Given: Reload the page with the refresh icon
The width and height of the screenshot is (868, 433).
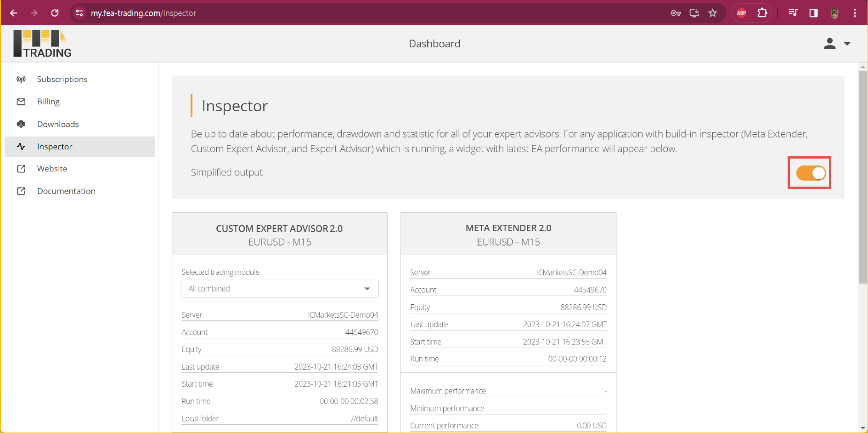Looking at the screenshot, I should click(55, 13).
